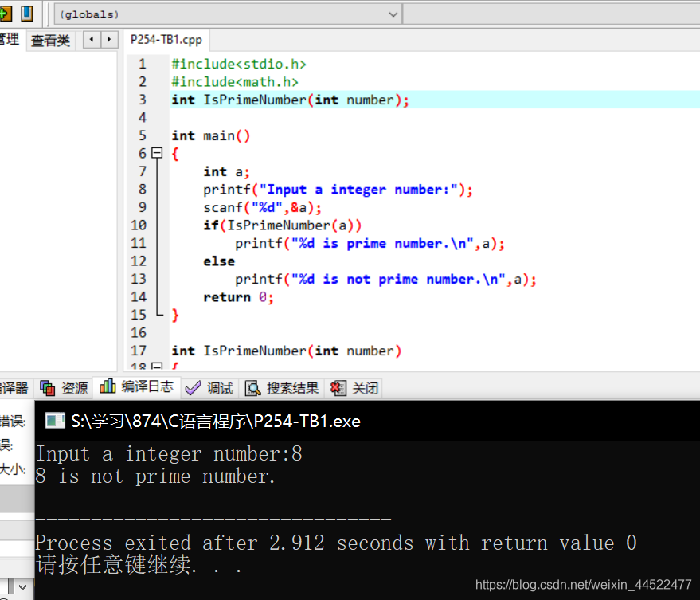The image size is (700, 600).
Task: Click the if(IsPrimeNumber(a)) line
Action: (282, 225)
